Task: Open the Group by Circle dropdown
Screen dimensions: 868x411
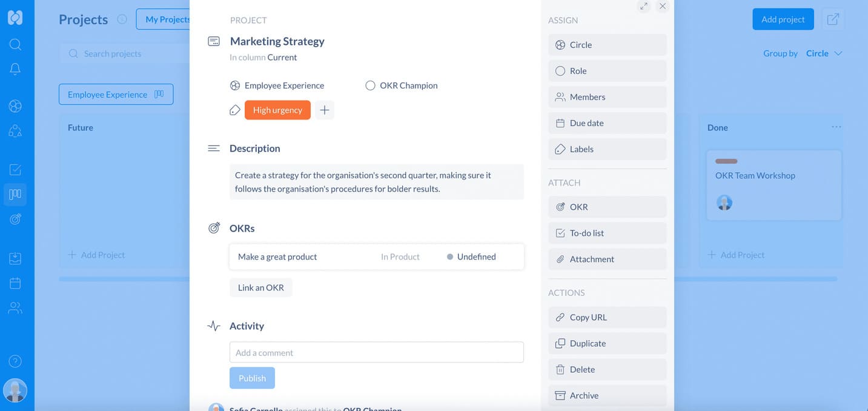Action: 824,53
